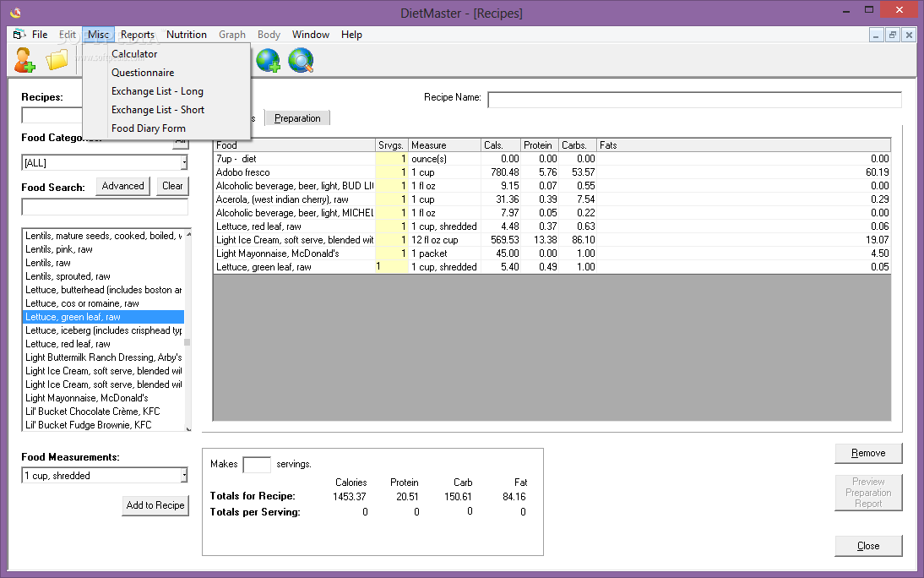
Task: Click the globe with plus toolbar icon
Action: [268, 60]
